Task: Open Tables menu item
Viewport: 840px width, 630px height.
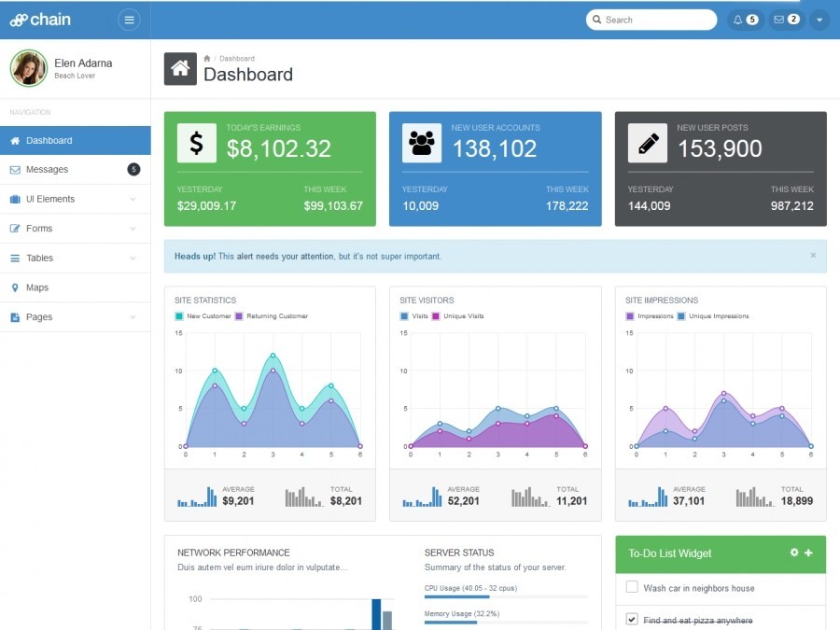Action: click(75, 258)
